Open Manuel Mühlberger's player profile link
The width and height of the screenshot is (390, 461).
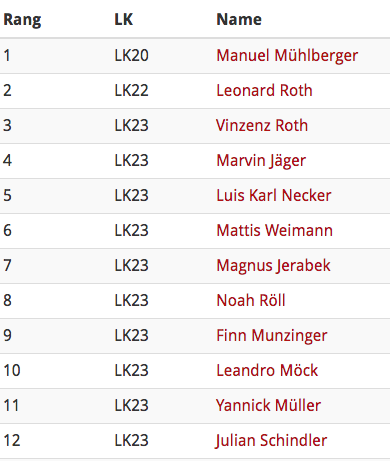click(287, 56)
